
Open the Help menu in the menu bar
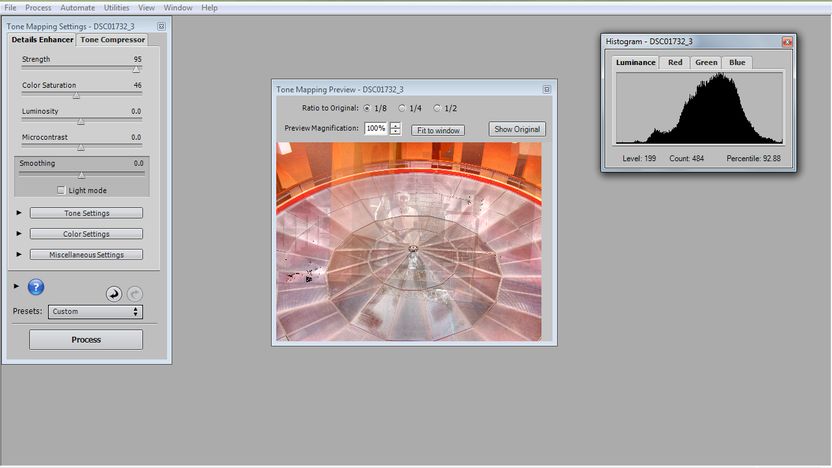tap(209, 8)
